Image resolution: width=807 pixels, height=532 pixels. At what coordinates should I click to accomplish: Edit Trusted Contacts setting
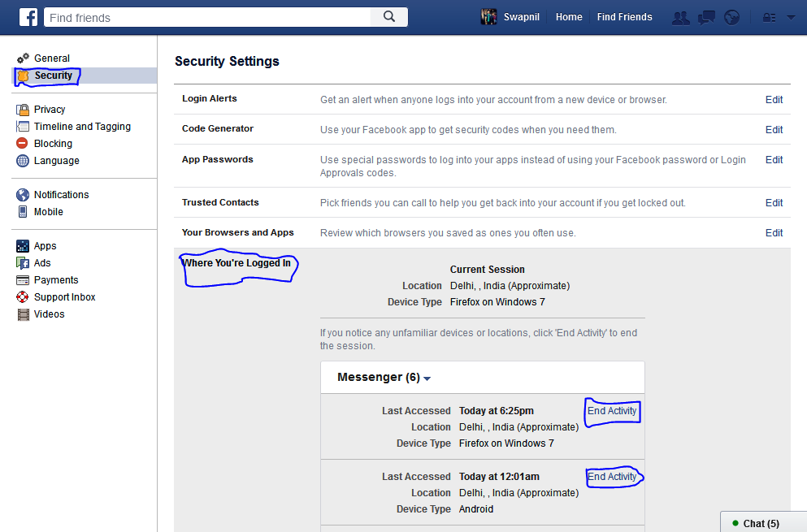tap(774, 203)
